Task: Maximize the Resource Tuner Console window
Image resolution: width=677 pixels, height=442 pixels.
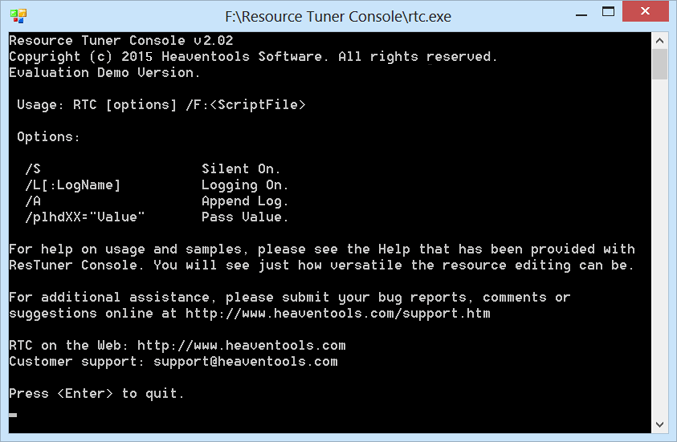Action: point(604,14)
